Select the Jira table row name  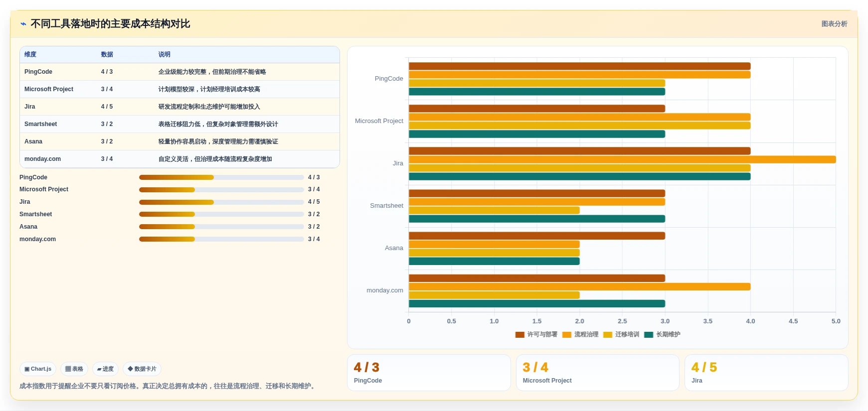tap(30, 107)
